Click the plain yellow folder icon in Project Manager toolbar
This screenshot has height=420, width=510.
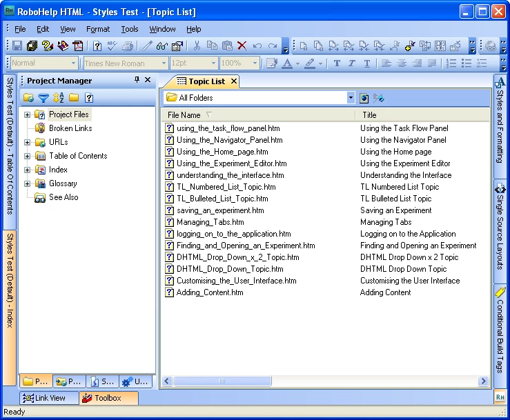(x=74, y=97)
